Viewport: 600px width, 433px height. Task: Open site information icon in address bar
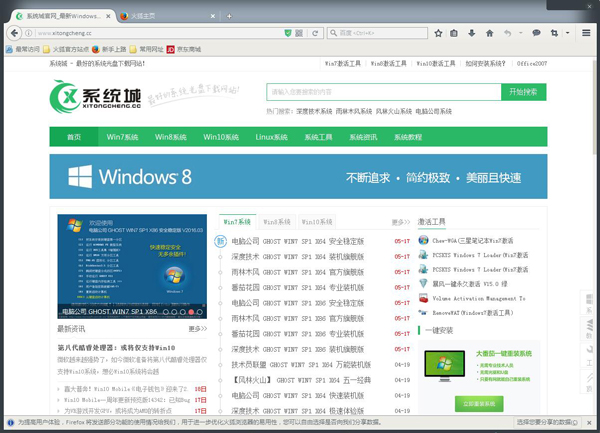[x=29, y=33]
